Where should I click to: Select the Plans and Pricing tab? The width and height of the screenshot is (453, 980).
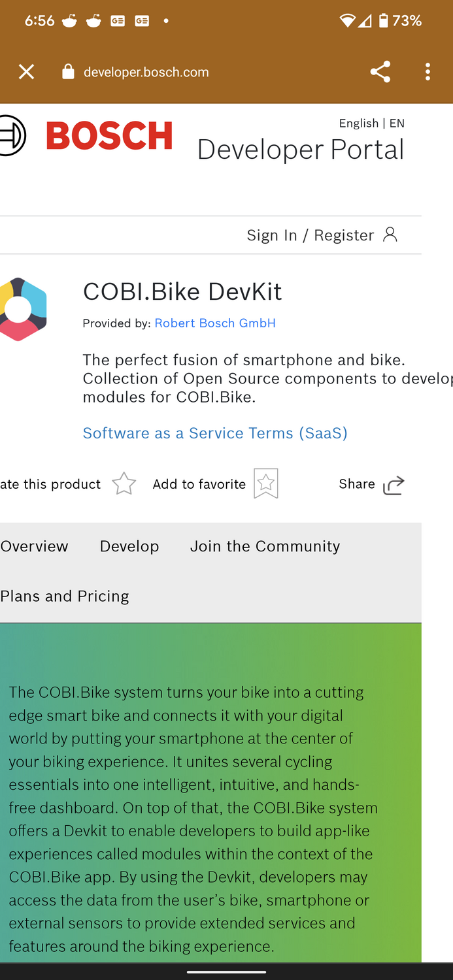(65, 596)
